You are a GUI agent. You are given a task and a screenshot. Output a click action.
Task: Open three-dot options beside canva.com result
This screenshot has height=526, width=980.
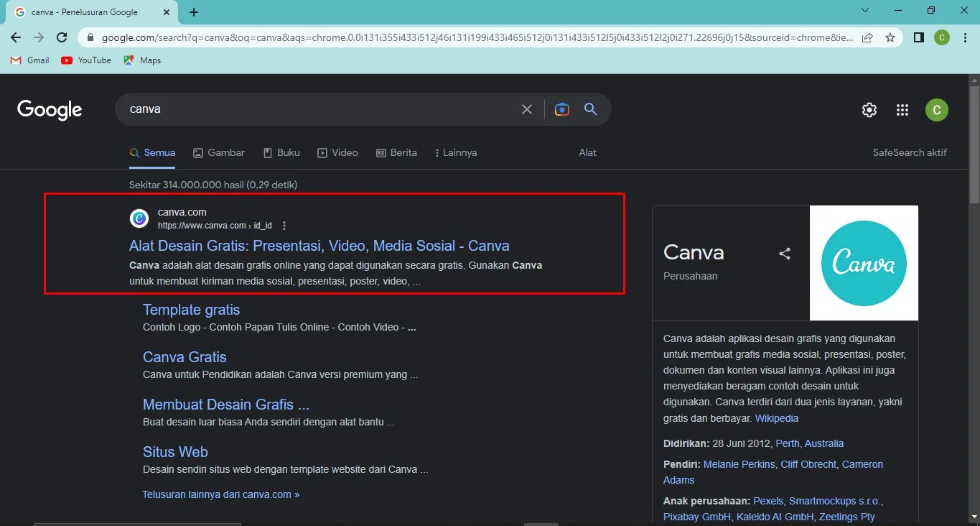284,226
